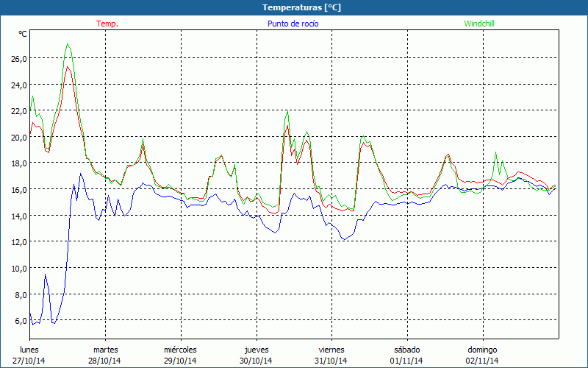Click the domingo day label
The height and width of the screenshot is (368, 588).
pos(482,350)
